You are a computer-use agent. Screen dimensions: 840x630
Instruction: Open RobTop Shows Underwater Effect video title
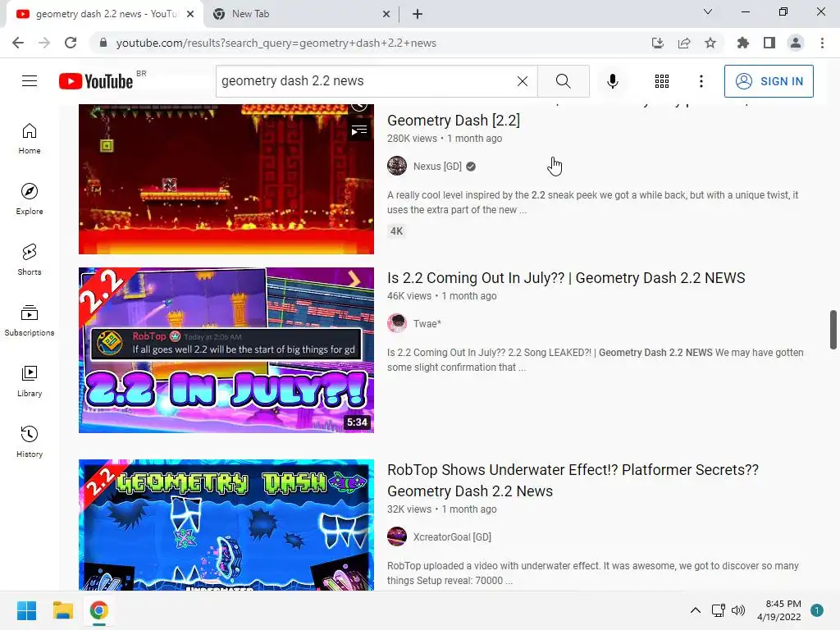point(573,481)
